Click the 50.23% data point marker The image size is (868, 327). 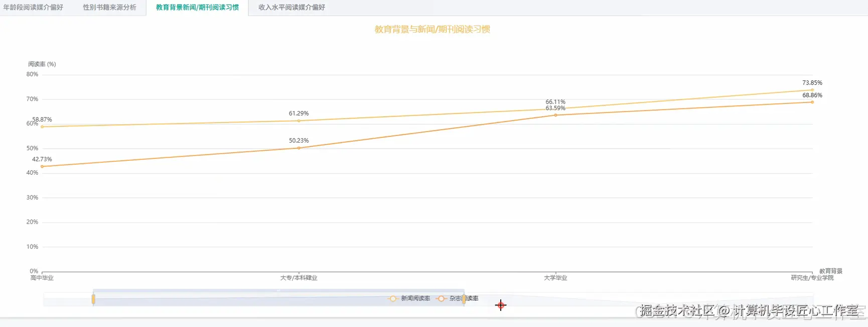pos(299,148)
